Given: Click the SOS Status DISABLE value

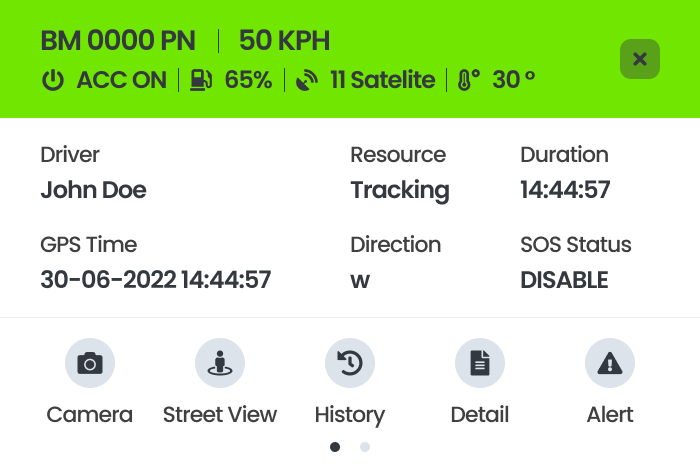Looking at the screenshot, I should [x=564, y=280].
